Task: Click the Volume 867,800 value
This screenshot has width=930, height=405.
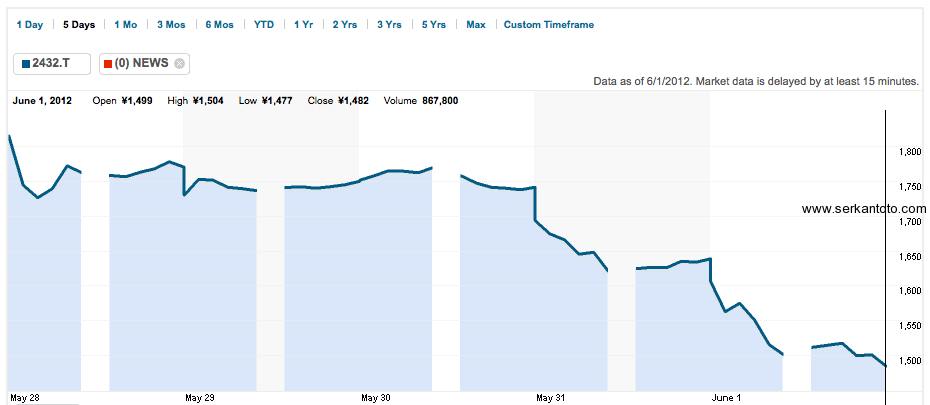Action: click(421, 101)
